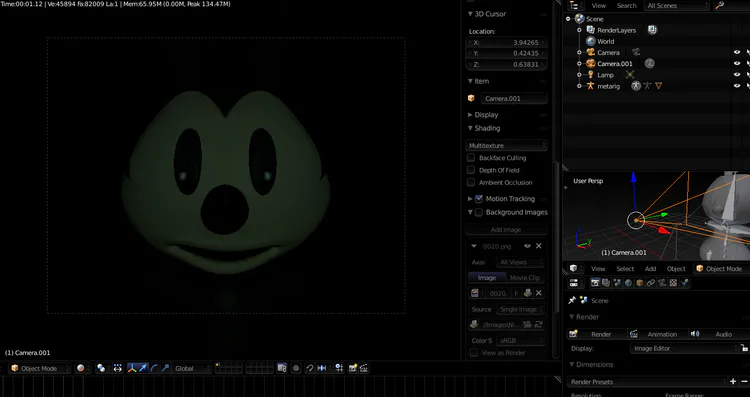Enable the translate manipulator arrow
The image size is (750, 397).
(x=143, y=368)
